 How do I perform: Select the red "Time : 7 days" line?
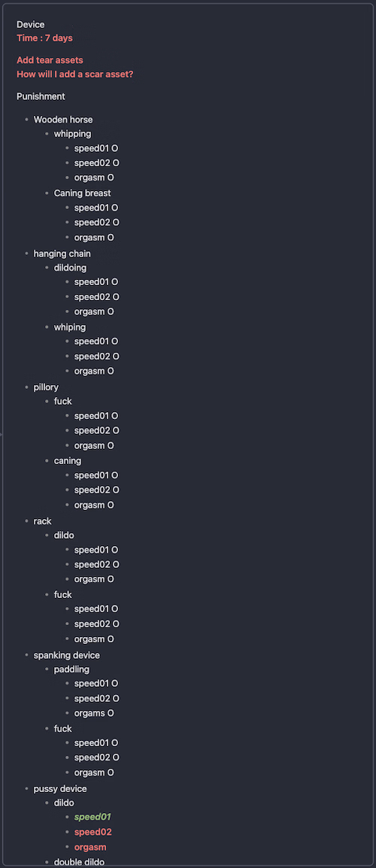pyautogui.click(x=44, y=38)
